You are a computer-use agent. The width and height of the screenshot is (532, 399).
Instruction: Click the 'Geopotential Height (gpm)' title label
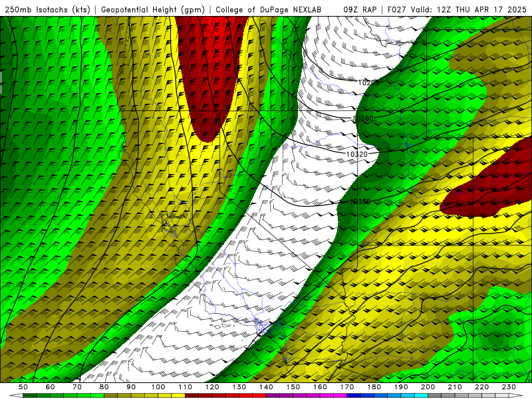tap(153, 9)
